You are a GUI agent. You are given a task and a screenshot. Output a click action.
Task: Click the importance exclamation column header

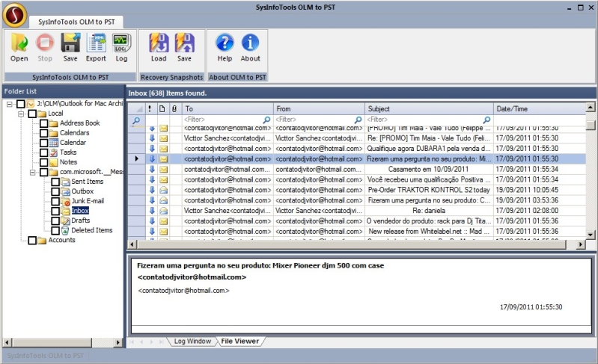[150, 109]
